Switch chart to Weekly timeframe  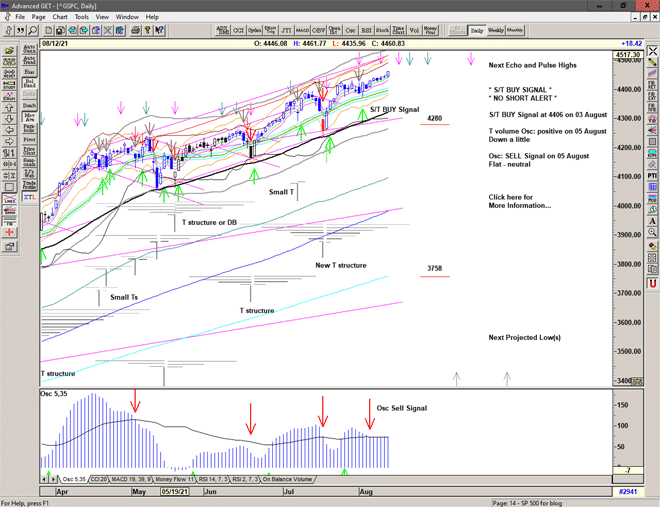496,30
